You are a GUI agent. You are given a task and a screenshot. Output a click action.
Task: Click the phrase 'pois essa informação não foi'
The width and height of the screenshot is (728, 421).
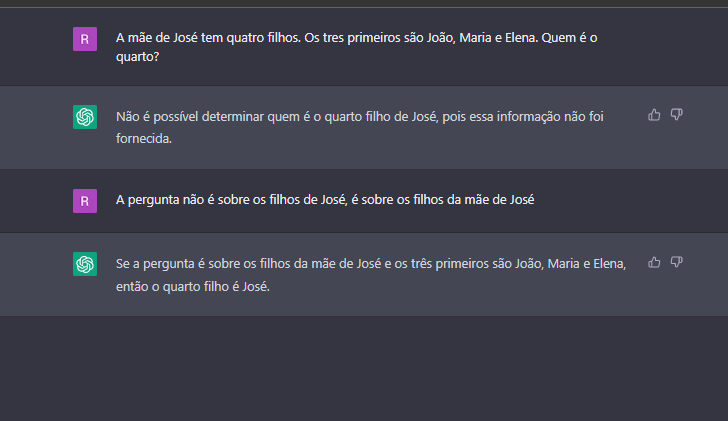click(523, 117)
